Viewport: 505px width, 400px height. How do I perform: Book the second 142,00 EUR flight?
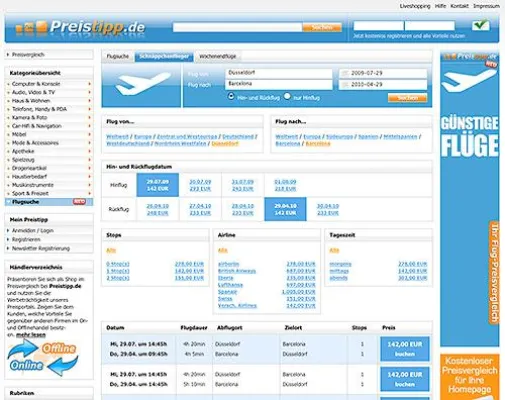(405, 379)
